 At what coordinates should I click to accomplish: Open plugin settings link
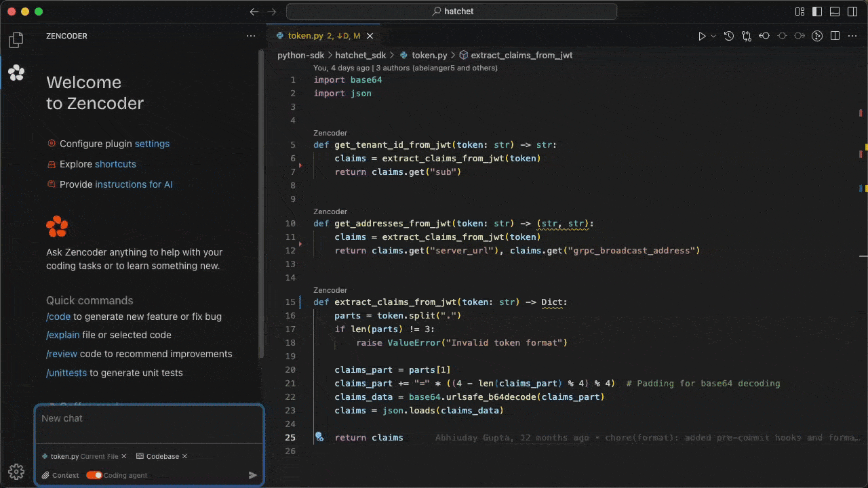152,144
